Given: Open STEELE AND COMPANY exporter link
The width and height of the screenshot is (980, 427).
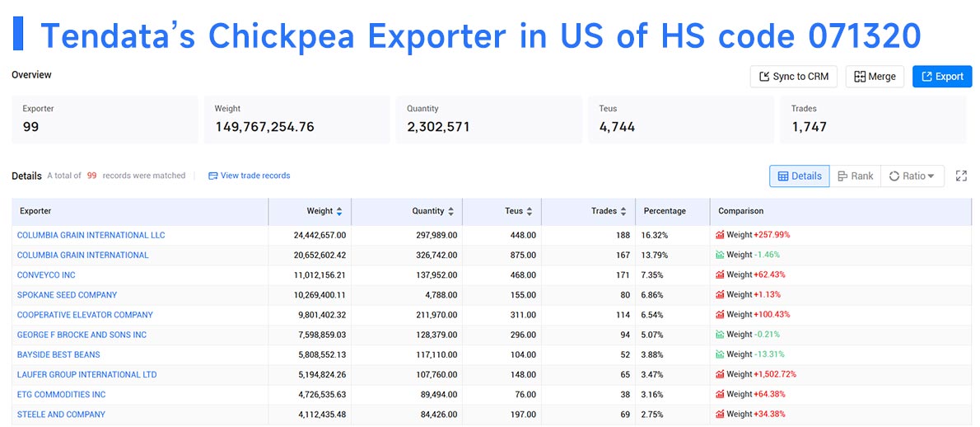Looking at the screenshot, I should [x=61, y=415].
